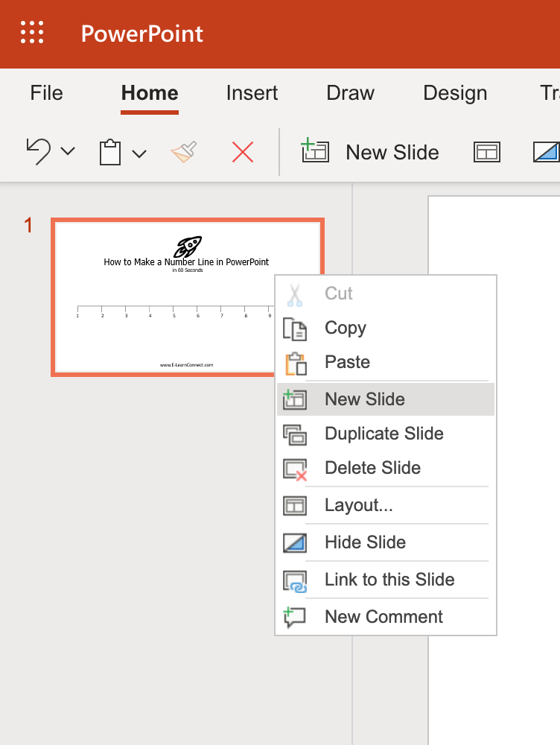This screenshot has height=745, width=560.
Task: Click the New Slide label in ribbon
Action: pos(392,153)
